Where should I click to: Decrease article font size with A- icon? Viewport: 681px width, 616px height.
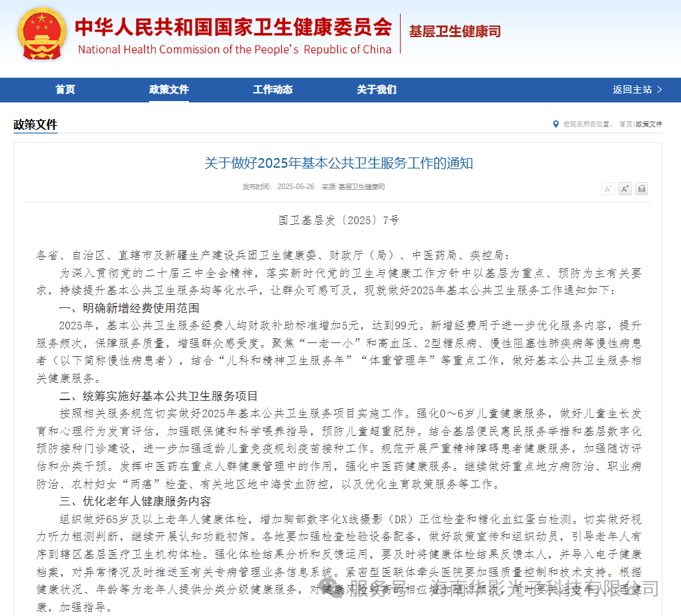(x=607, y=189)
